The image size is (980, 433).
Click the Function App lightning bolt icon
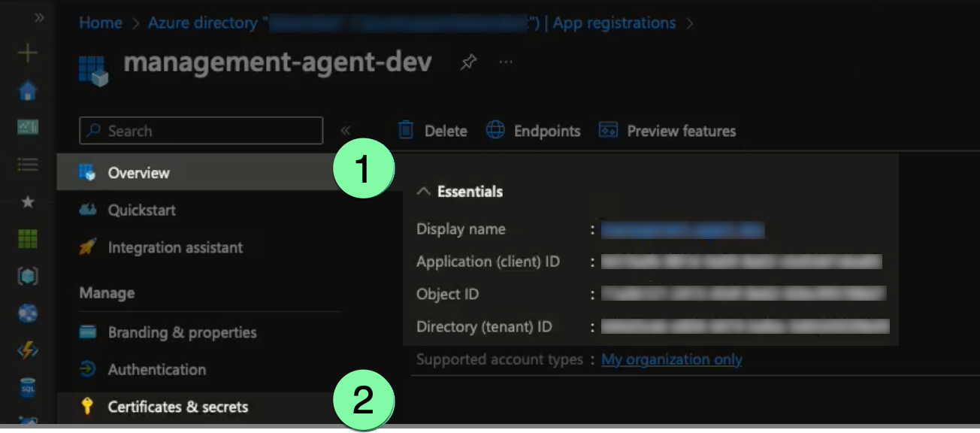(27, 350)
